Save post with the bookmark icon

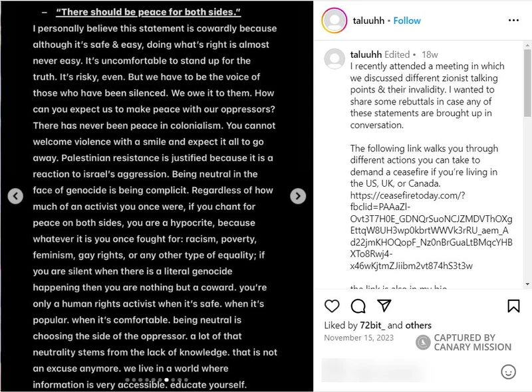pos(513,306)
